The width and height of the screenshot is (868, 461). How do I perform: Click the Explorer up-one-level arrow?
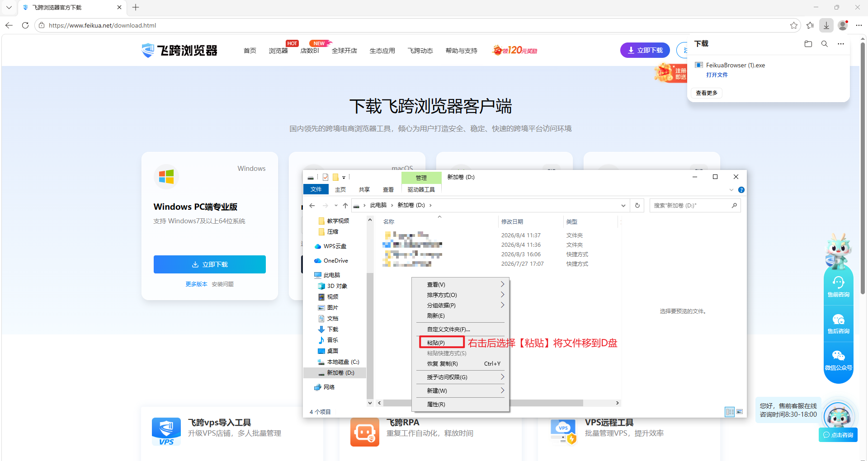345,206
